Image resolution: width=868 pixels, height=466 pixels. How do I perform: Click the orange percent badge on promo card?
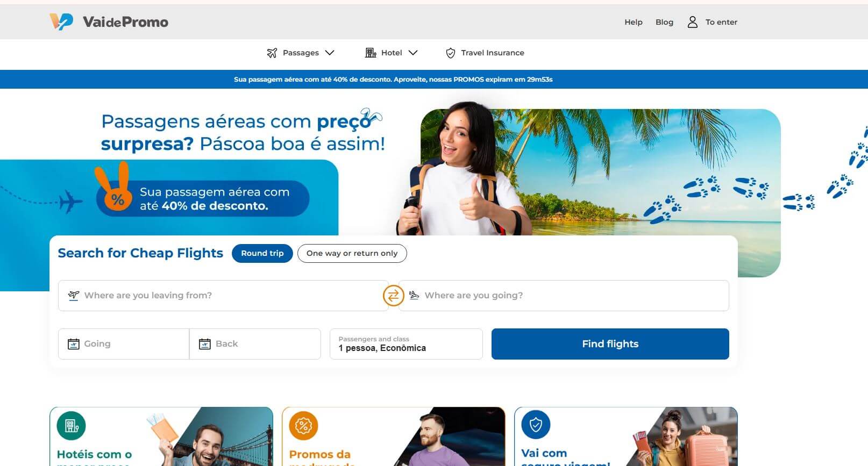(x=303, y=426)
